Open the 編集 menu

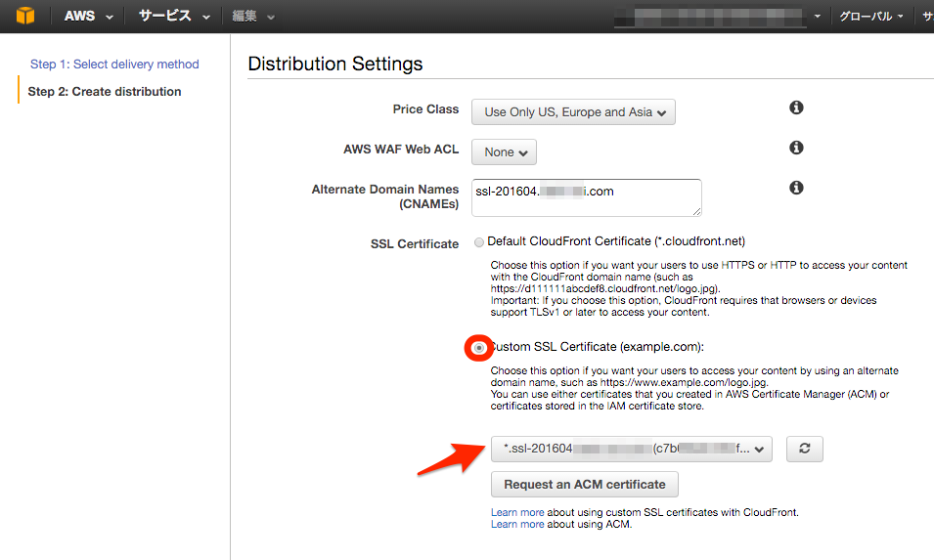click(x=253, y=17)
